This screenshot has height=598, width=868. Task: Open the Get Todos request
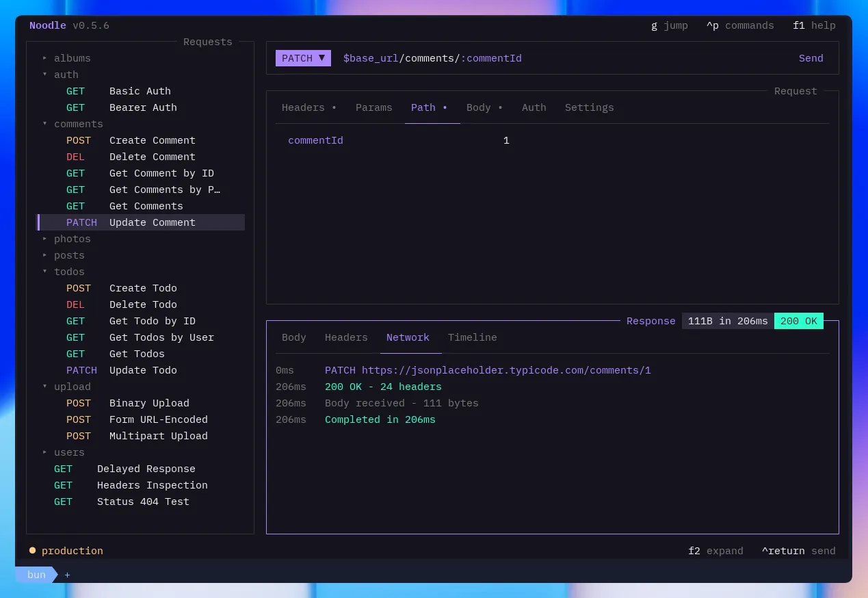pyautogui.click(x=140, y=354)
